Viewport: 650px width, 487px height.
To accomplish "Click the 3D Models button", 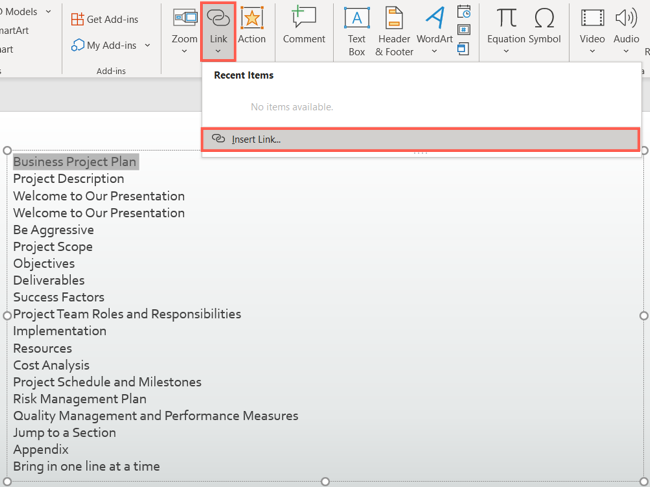I will pyautogui.click(x=19, y=12).
